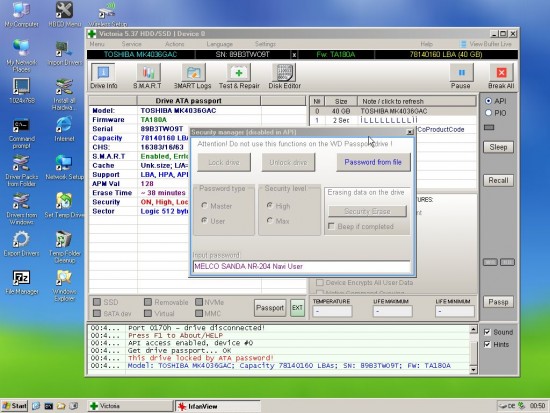The image size is (550, 413).
Task: Click the Recall button
Action: 498,180
